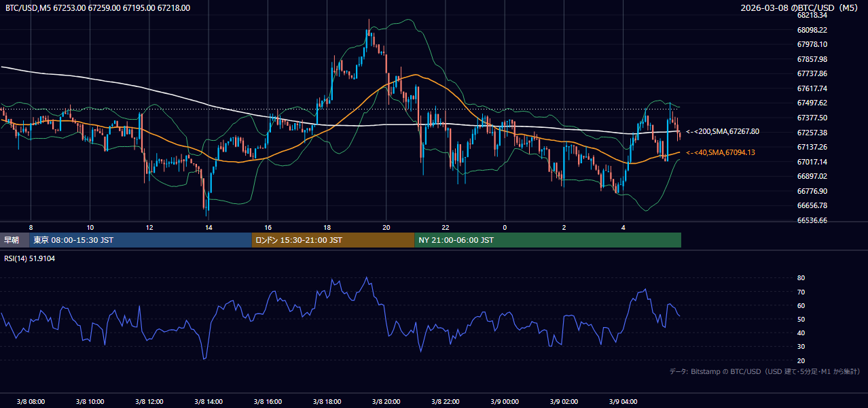The width and height of the screenshot is (868, 408).
Task: Select the NY 21:00-06:00 JST session bar
Action: [547, 240]
